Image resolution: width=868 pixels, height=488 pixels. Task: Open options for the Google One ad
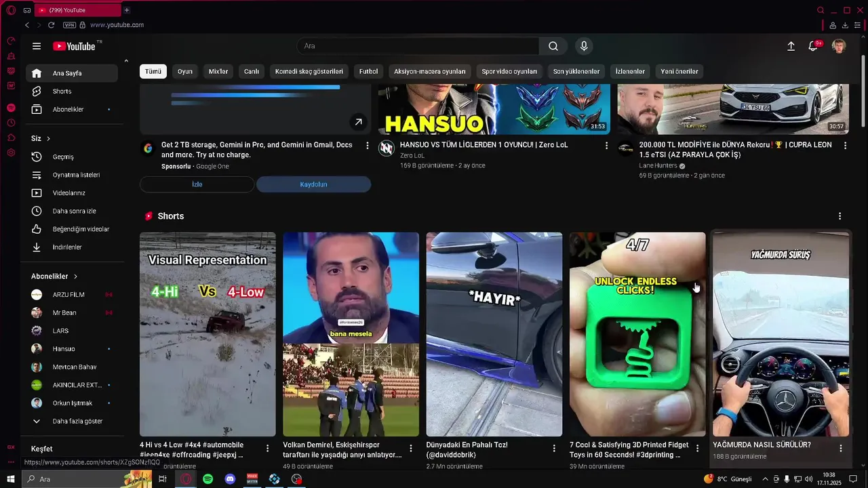368,146
